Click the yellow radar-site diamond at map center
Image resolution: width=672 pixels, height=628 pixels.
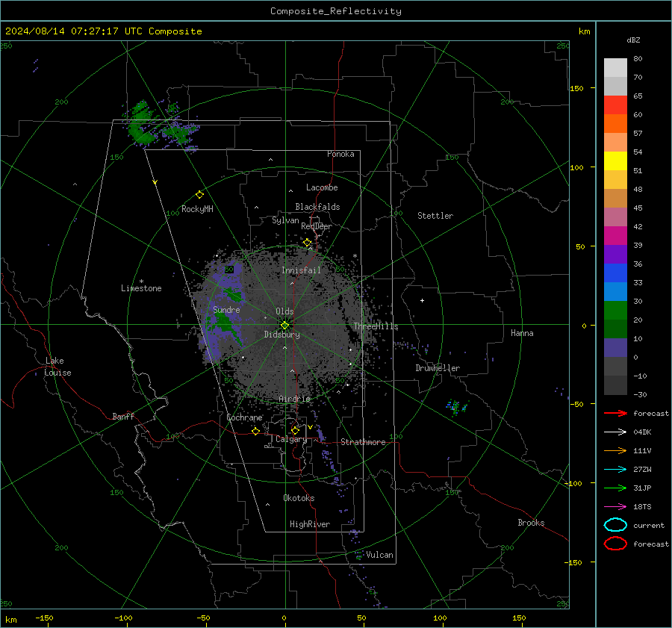click(x=284, y=326)
